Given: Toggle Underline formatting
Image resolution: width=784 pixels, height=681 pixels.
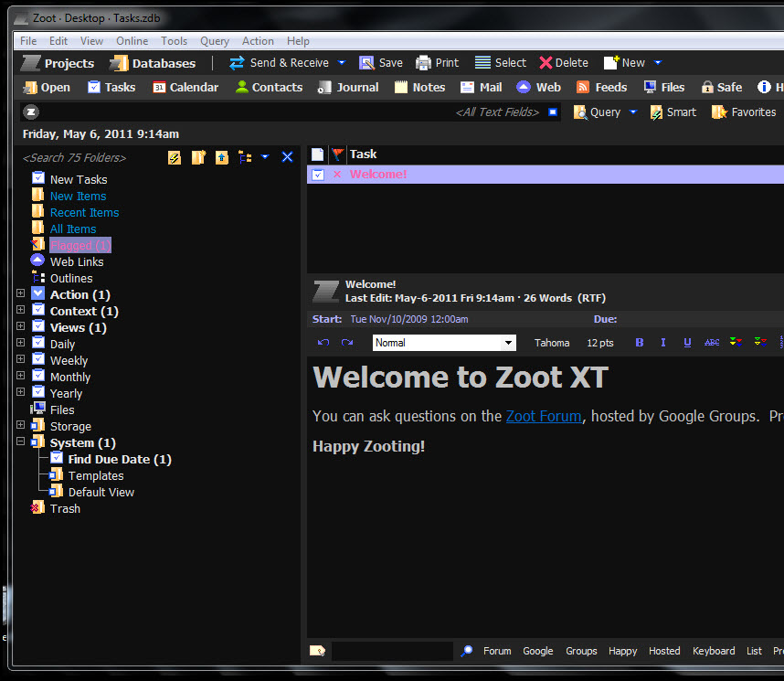Looking at the screenshot, I should (687, 343).
